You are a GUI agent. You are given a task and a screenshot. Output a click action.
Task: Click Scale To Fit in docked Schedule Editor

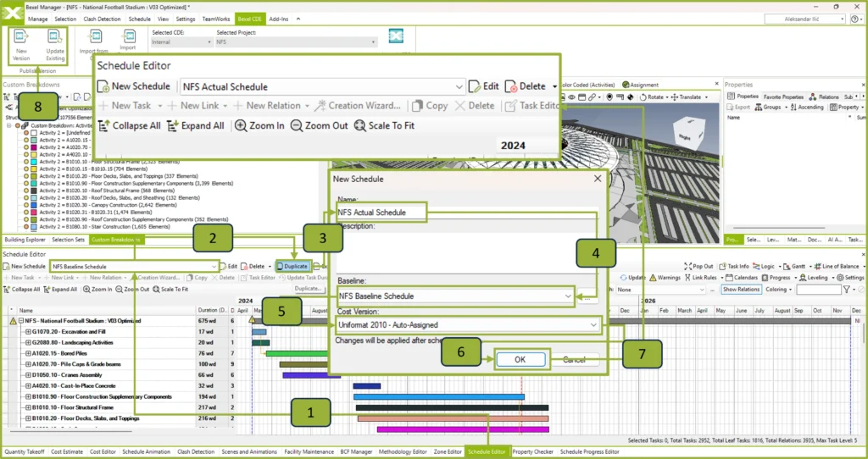[x=170, y=290]
